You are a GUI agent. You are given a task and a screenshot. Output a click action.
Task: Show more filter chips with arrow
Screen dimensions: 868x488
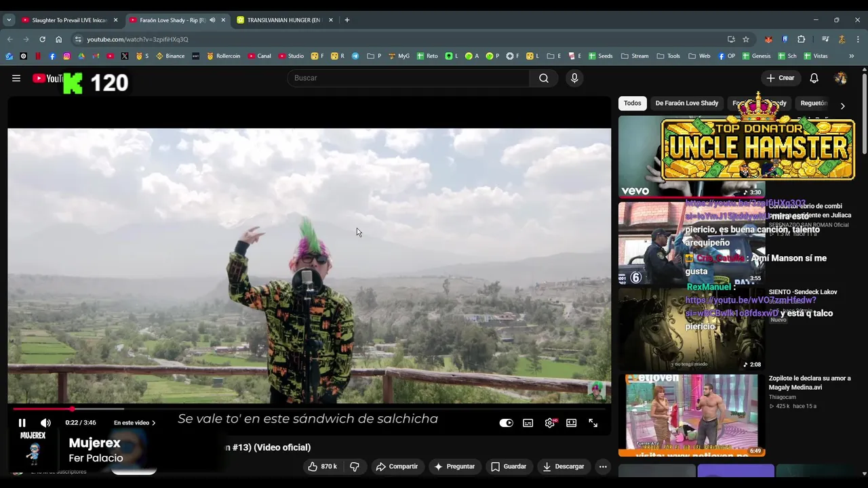click(842, 106)
